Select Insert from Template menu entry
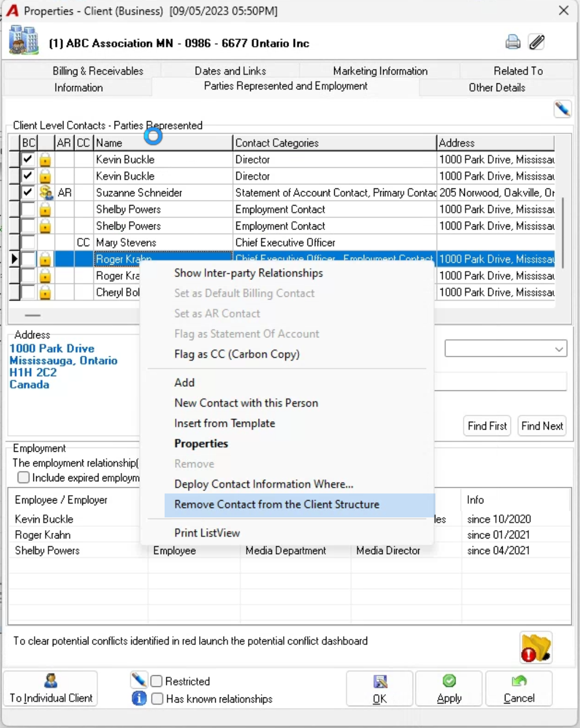The image size is (580, 728). [x=225, y=423]
